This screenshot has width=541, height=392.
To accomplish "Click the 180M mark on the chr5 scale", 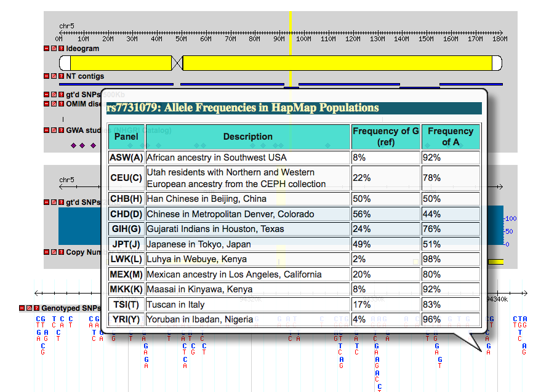I will pos(500,39).
